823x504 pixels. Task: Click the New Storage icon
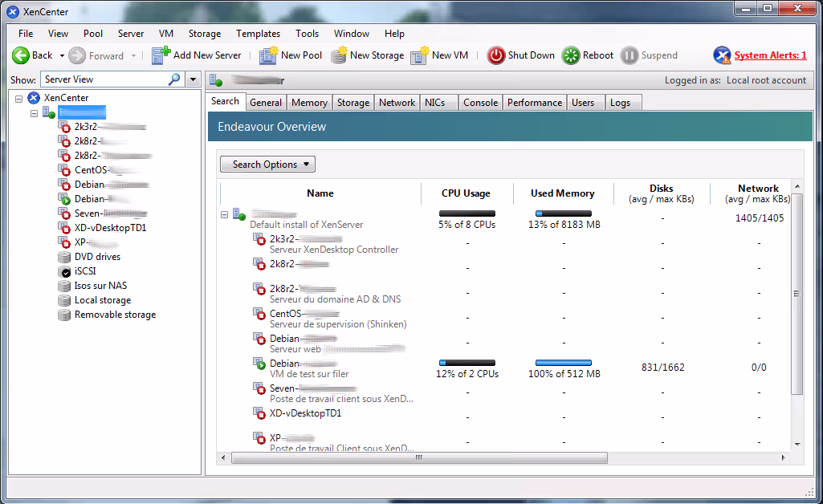point(339,55)
